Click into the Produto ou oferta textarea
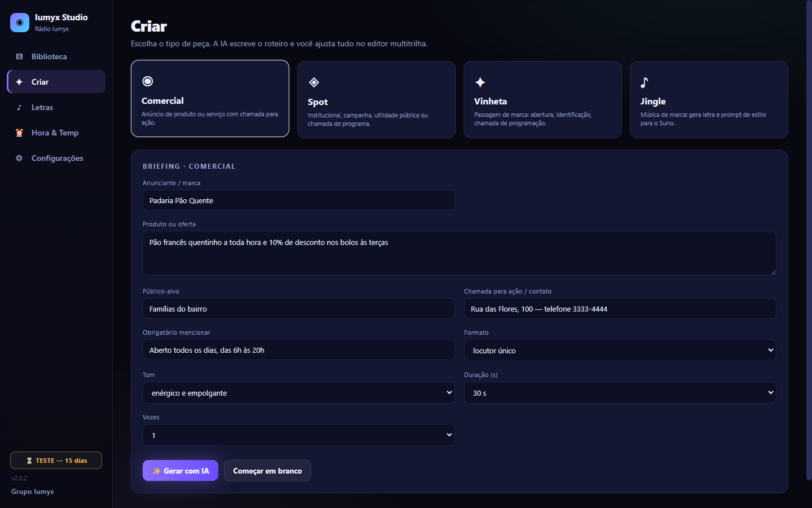Viewport: 812px width, 508px height. click(459, 253)
